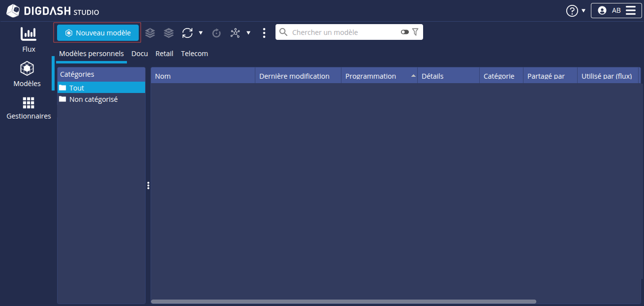Expand the network graph dropdown arrow
The image size is (644, 306).
tap(248, 33)
